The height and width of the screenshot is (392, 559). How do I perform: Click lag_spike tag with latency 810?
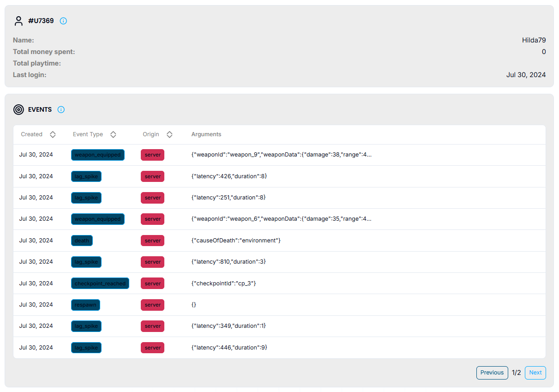(86, 262)
